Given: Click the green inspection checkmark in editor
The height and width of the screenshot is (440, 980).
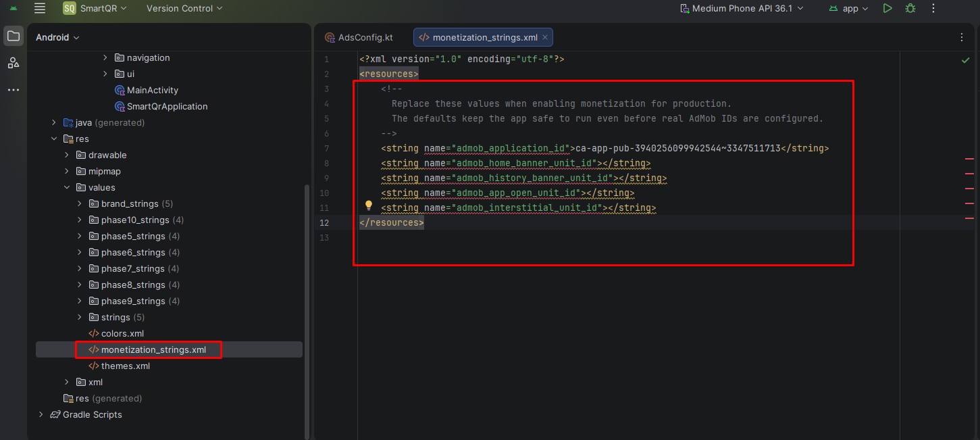Looking at the screenshot, I should tap(966, 60).
